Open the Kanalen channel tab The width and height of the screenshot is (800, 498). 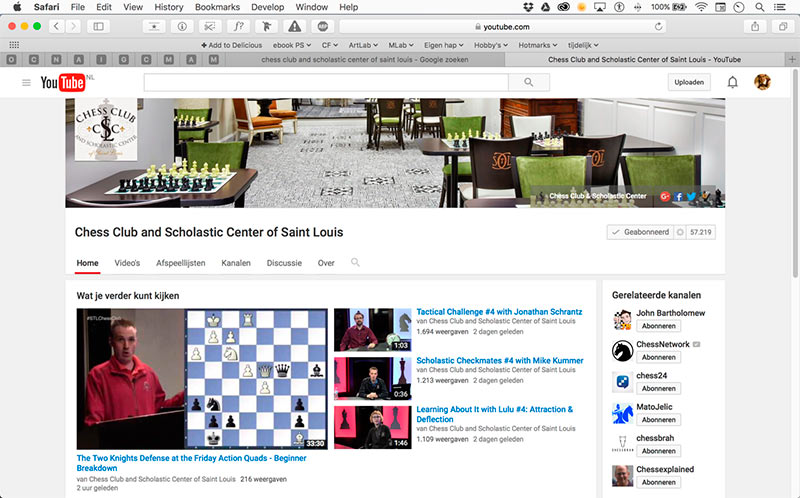point(236,263)
